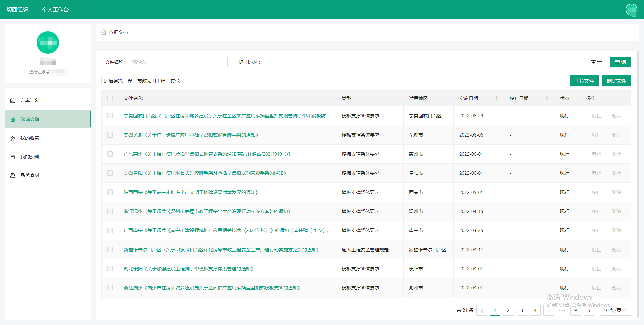Click 删除 in the 新疆维吾尔自治区 row
This screenshot has height=325, width=644.
[x=616, y=250]
